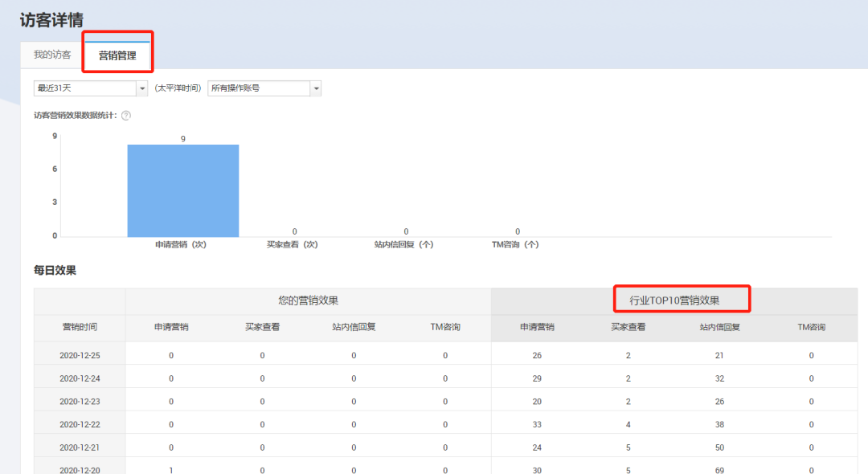Image resolution: width=868 pixels, height=474 pixels.
Task: Click industry 站内信回复 value 21 for 2020-12-25
Action: point(719,356)
